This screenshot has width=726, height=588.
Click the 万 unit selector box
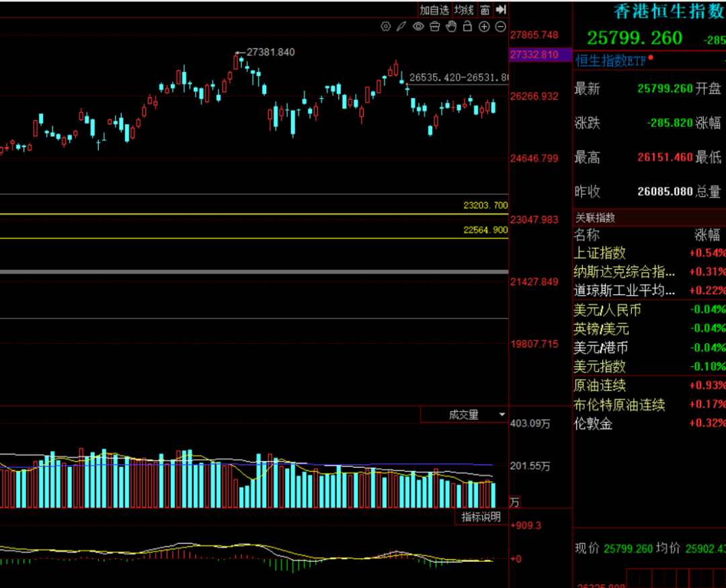pos(515,502)
